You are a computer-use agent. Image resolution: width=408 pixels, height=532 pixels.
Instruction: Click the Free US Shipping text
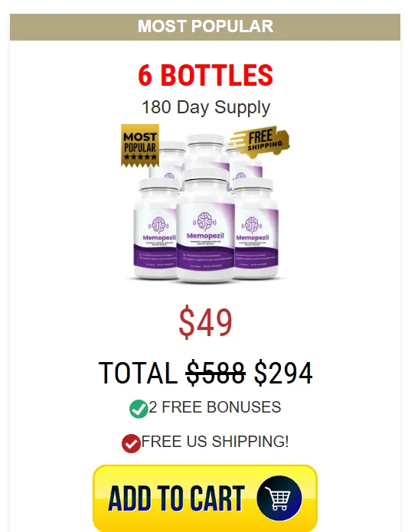[x=215, y=442]
